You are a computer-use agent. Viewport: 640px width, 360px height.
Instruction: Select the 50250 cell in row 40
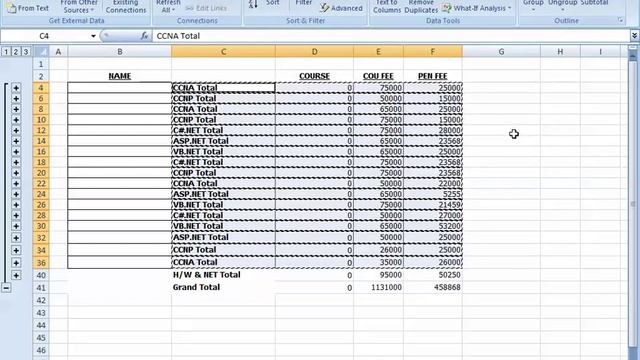click(x=433, y=275)
